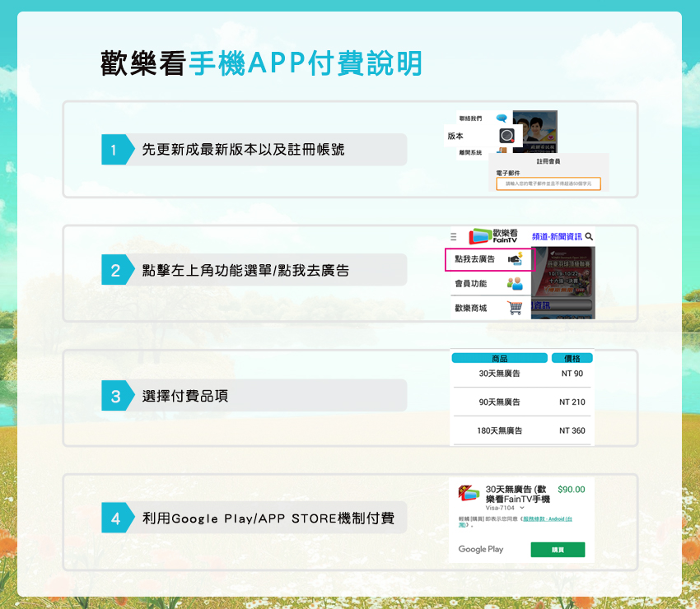Click the members people icon
This screenshot has height=609, width=700.
click(x=515, y=283)
